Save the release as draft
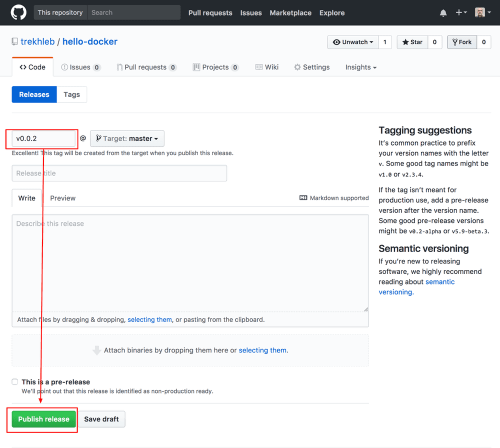This screenshot has height=448, width=500. (101, 419)
